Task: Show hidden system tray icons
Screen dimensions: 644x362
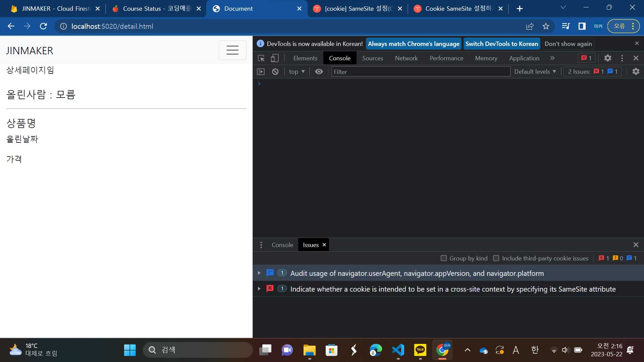Action: pos(467,350)
